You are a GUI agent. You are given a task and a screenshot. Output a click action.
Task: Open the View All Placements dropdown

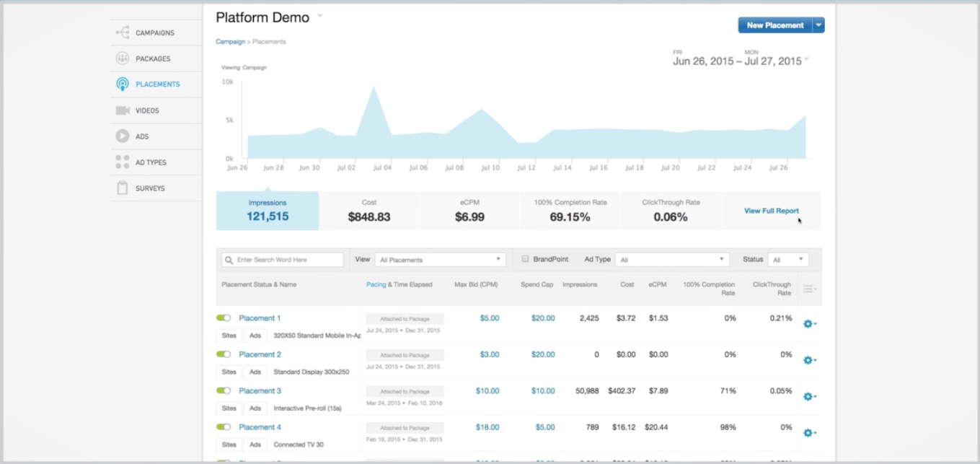(440, 260)
